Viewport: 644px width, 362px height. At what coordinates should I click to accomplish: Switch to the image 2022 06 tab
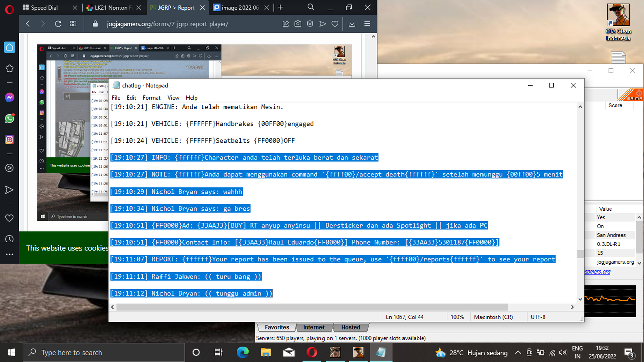239,8
